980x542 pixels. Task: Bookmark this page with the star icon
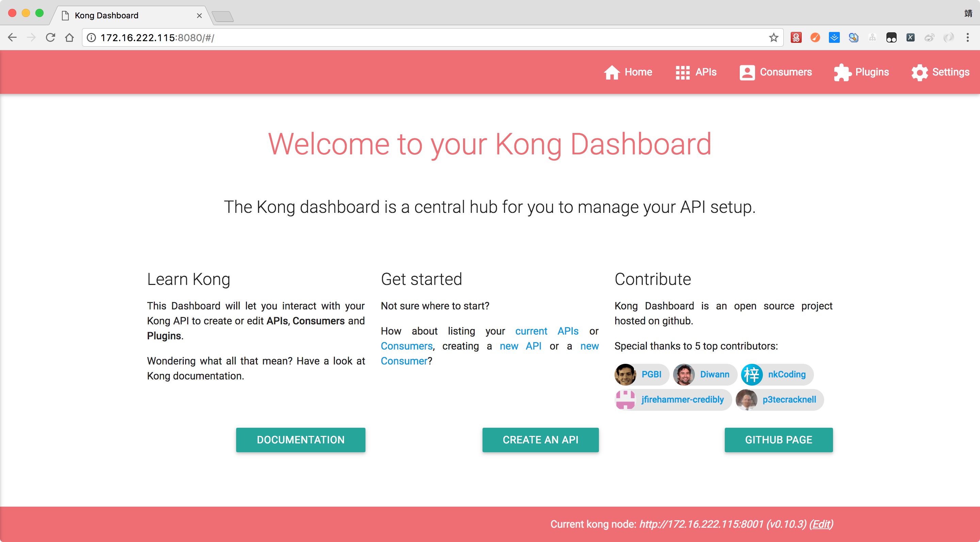pyautogui.click(x=773, y=37)
